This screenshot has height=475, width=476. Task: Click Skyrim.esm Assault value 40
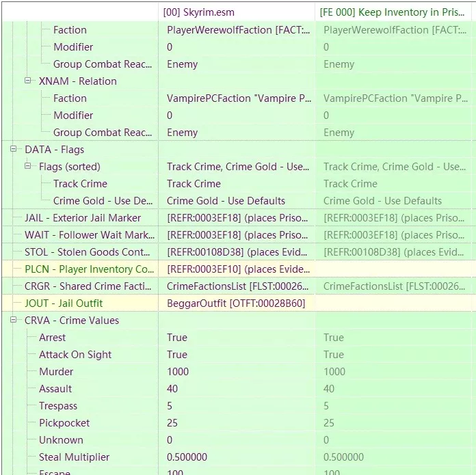click(172, 389)
